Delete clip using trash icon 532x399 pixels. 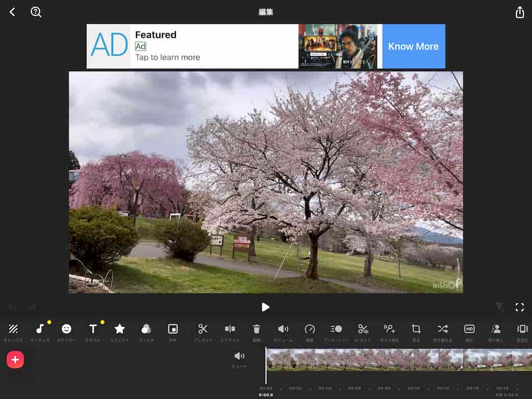coord(256,329)
